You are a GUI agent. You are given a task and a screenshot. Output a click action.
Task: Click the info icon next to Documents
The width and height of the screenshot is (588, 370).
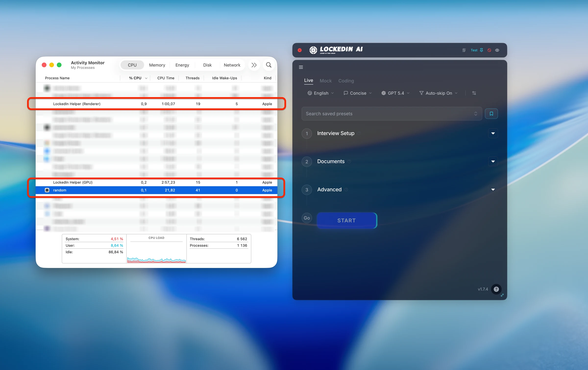349,161
